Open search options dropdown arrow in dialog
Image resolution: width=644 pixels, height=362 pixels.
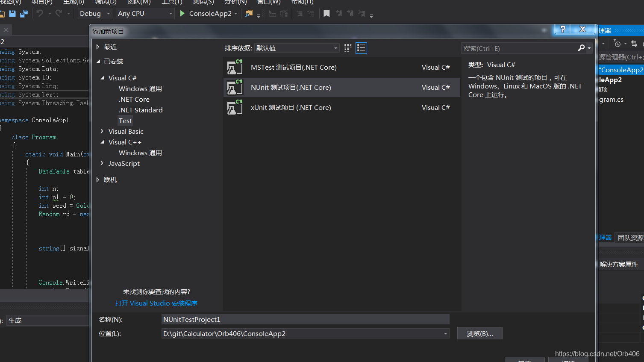click(x=589, y=48)
